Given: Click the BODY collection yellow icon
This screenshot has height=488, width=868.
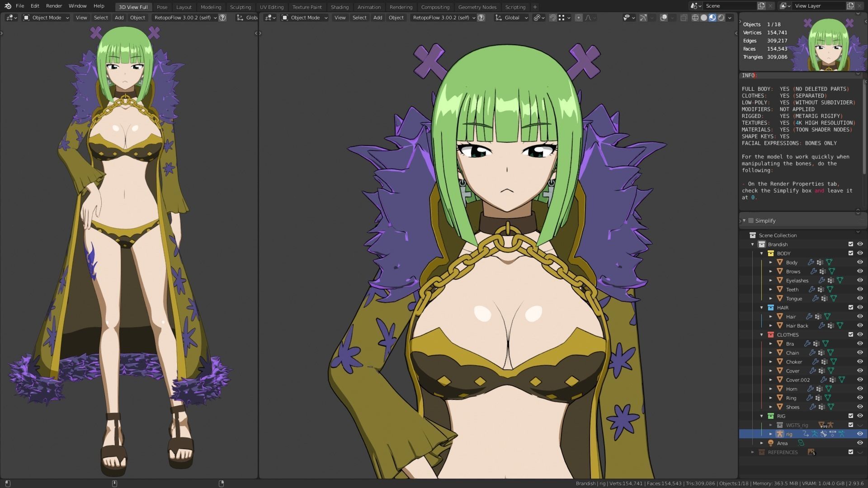Looking at the screenshot, I should click(x=771, y=253).
